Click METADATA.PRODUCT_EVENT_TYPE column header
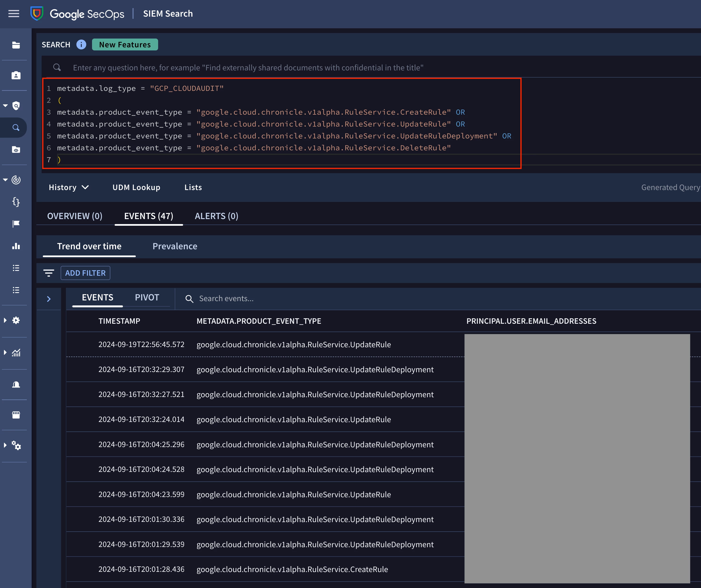 coord(259,321)
